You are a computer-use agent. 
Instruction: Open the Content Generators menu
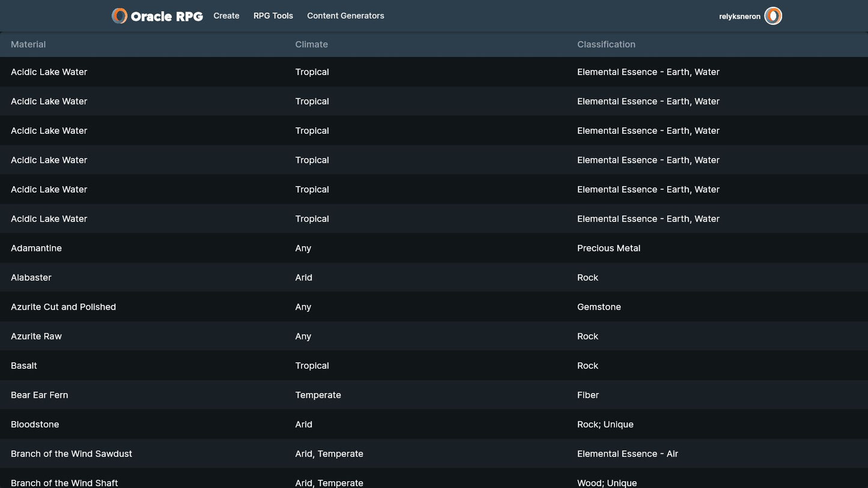[345, 16]
